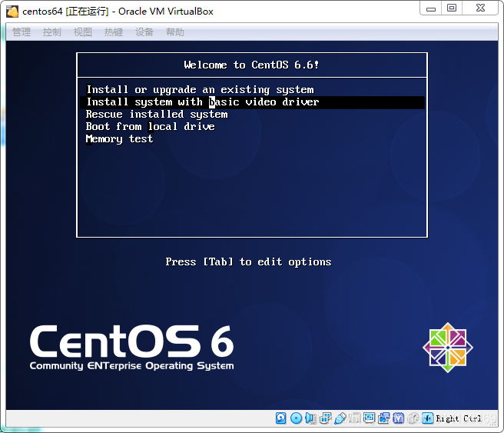
Task: Select Install system with basic video driver
Action: [252, 102]
